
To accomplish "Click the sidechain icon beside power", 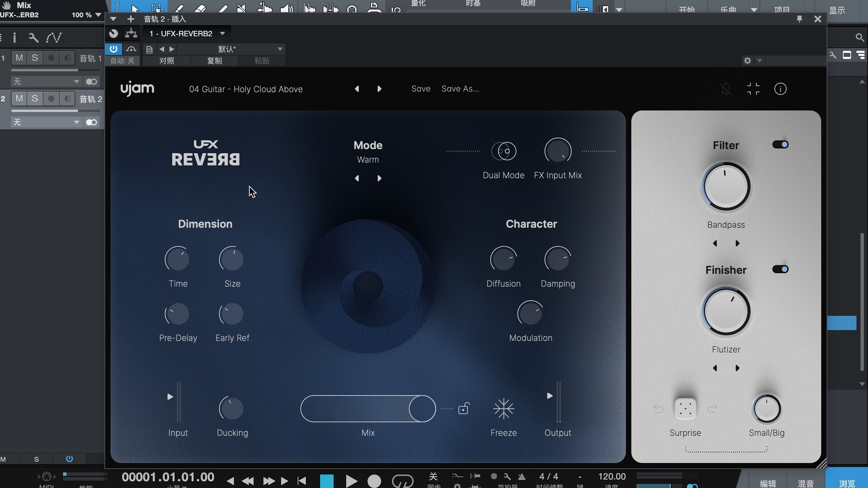I will coord(131,49).
